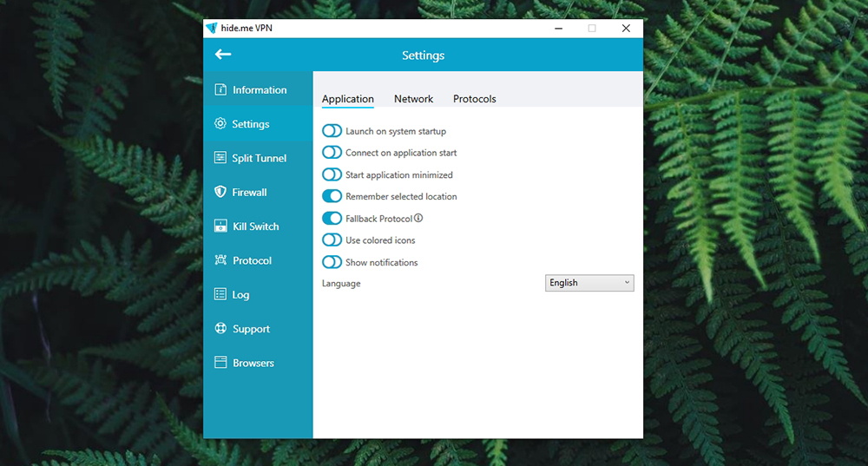The image size is (868, 466).
Task: Open the Split Tunnel menu label
Action: coord(259,158)
